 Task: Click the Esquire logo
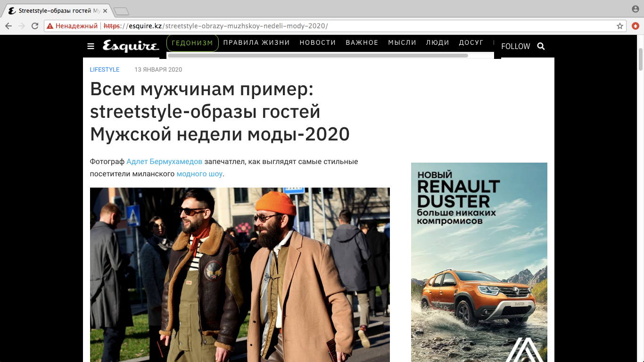[131, 46]
